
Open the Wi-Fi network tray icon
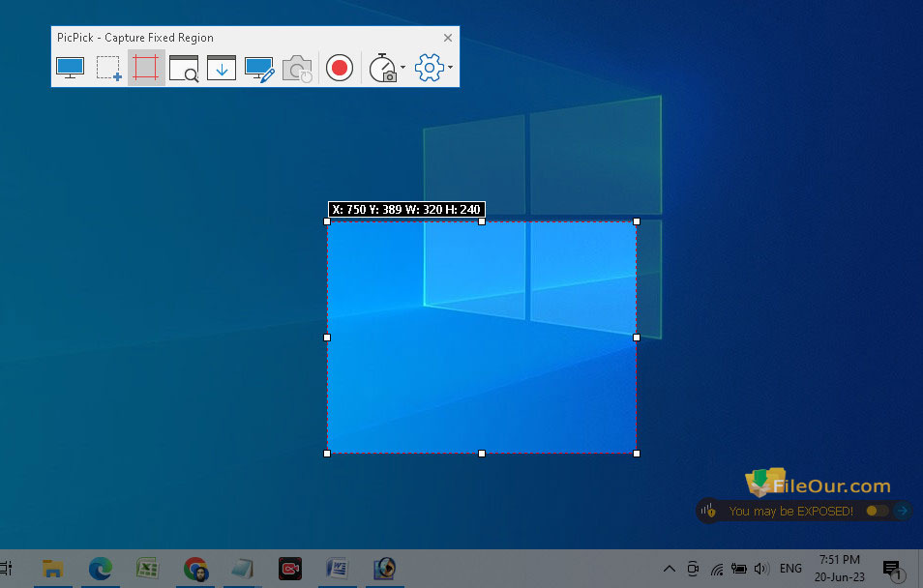716,569
